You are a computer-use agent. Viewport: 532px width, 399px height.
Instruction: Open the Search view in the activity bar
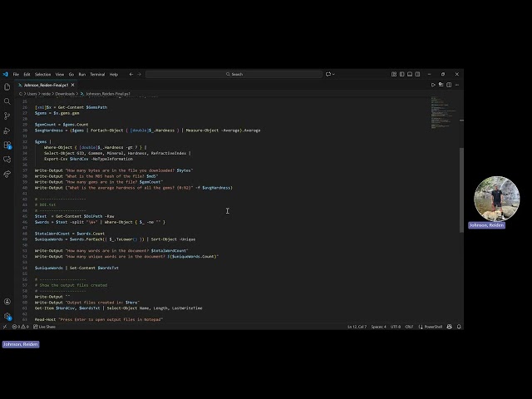point(7,101)
